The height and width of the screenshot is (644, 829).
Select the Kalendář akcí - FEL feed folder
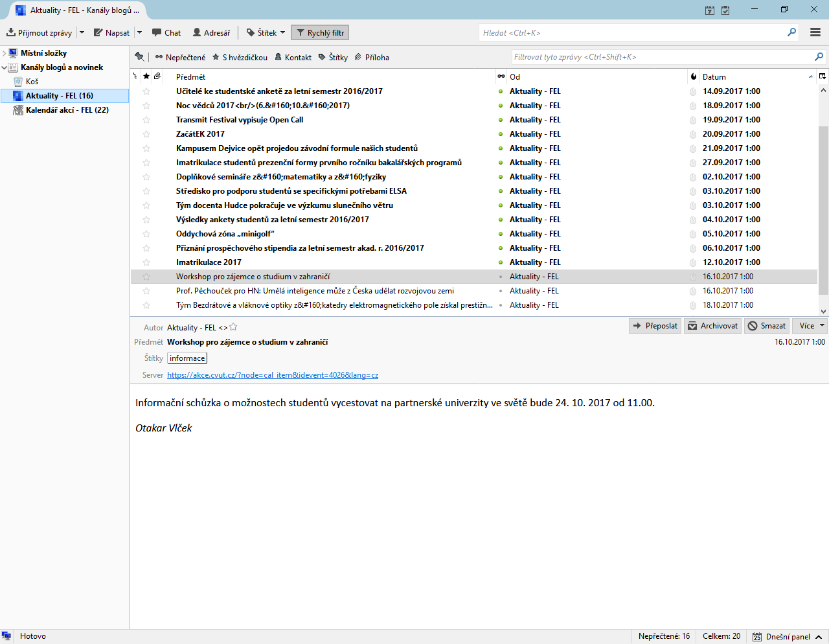(x=67, y=110)
